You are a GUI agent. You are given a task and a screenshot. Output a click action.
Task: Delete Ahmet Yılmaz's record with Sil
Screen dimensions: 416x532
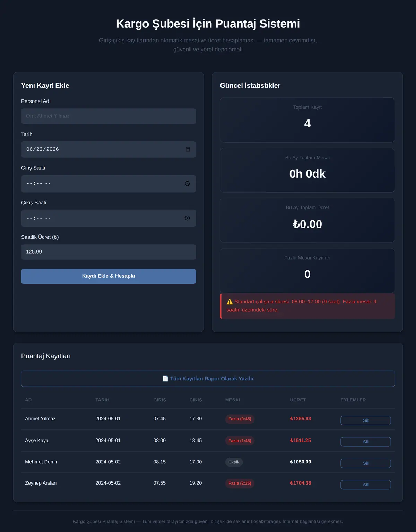coord(366,420)
